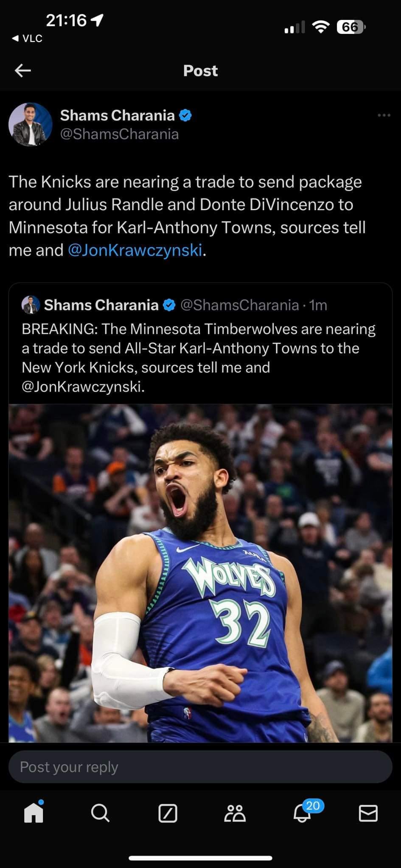Tap the Shams Charania author name

[x=117, y=115]
